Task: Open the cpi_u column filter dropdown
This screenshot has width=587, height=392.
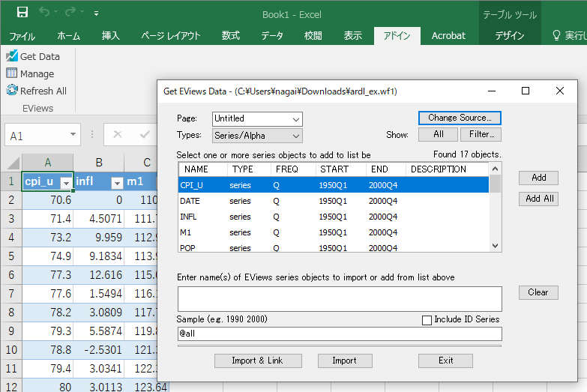Action: coord(66,183)
